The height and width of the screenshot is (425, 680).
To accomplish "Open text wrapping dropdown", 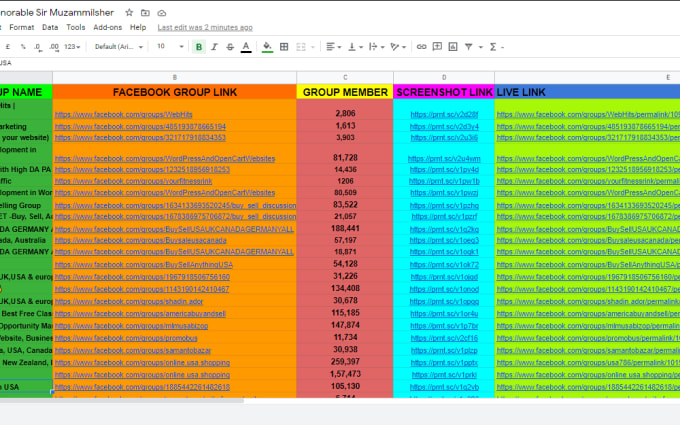I will [376, 46].
